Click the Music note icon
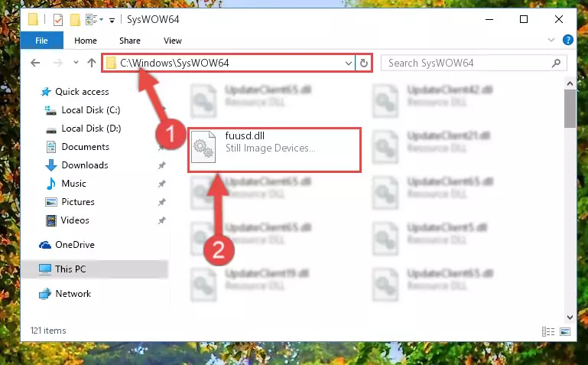The image size is (588, 365). (51, 184)
